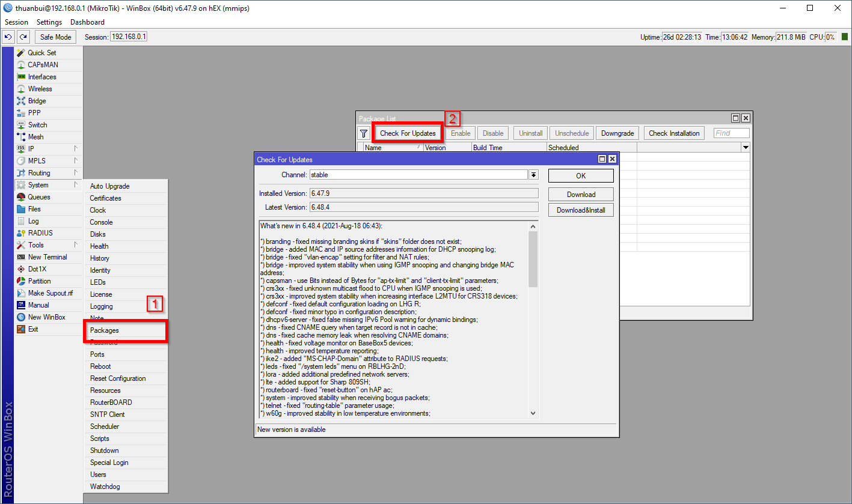
Task: Open the Package List column selector dropdown
Action: (x=746, y=148)
